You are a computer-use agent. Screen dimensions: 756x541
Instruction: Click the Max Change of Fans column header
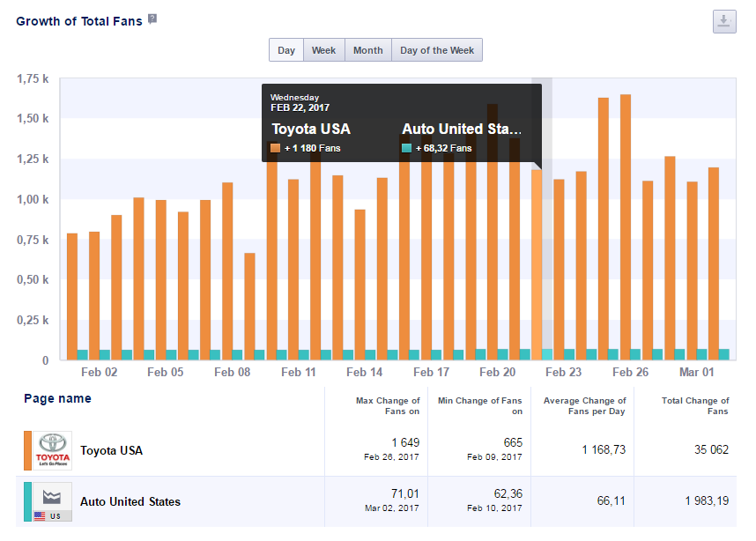coord(388,406)
